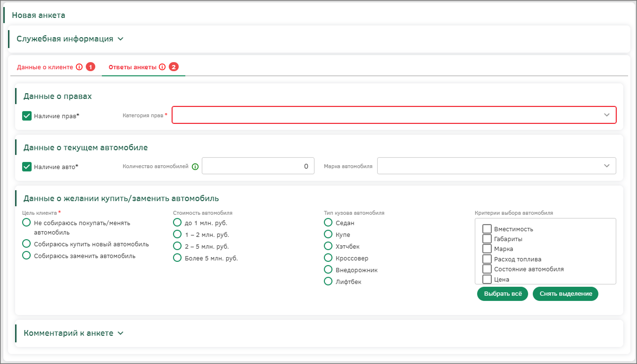Click green info icon near Количество автомобилей

(195, 166)
